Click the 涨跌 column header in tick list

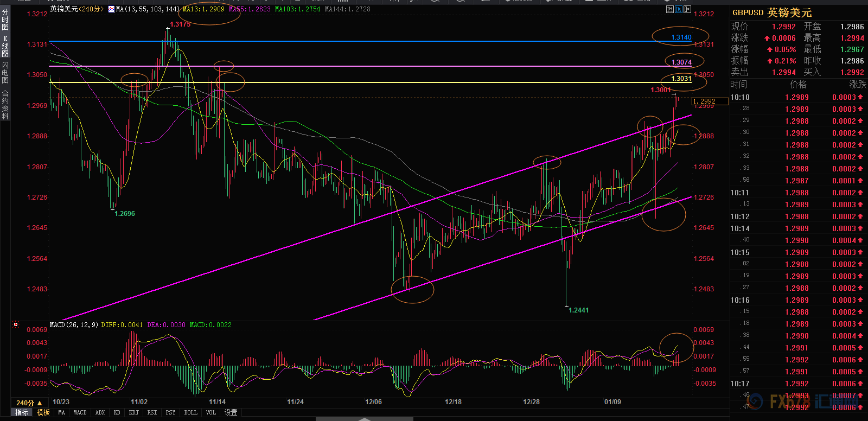click(858, 84)
